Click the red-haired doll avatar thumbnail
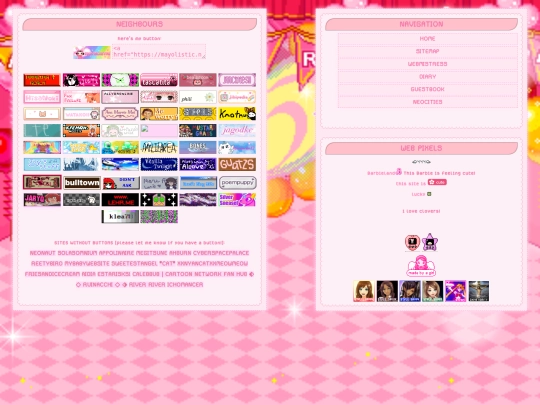 364,291
